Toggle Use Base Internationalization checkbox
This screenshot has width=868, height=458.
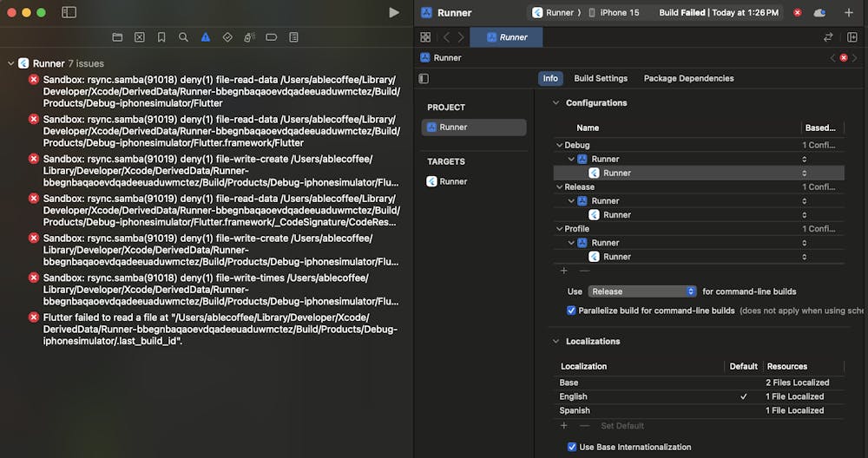(572, 447)
